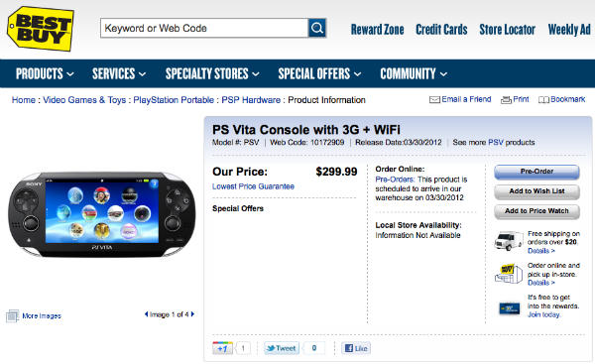
Task: Click the Keyword or Web Code field
Action: pyautogui.click(x=204, y=28)
